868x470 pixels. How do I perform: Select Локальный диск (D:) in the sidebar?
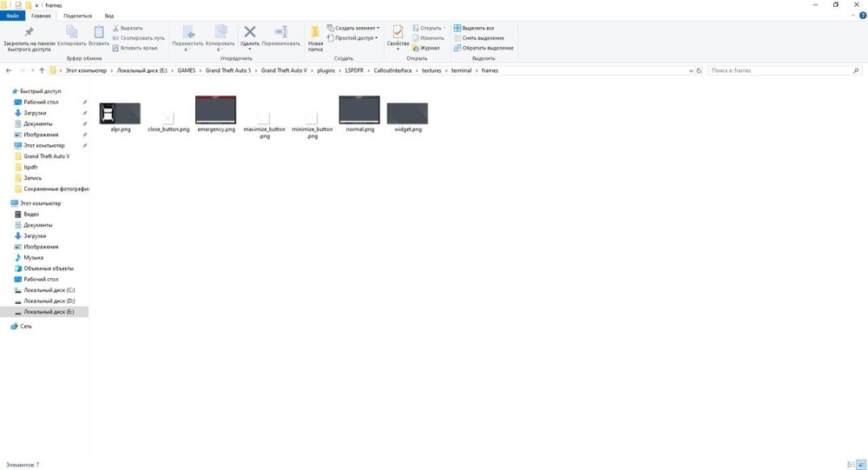coord(49,301)
